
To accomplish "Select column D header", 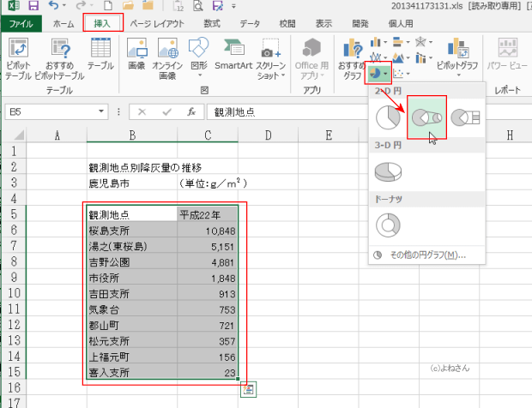I will pyautogui.click(x=268, y=135).
